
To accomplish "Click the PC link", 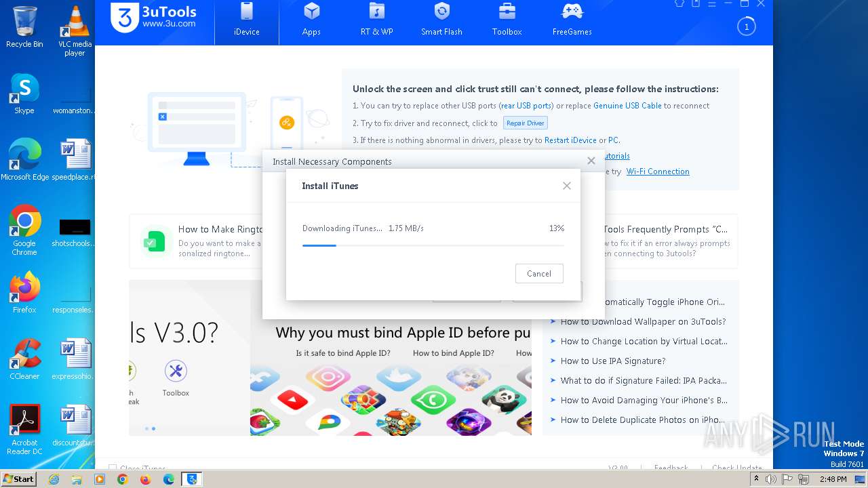I will 613,140.
